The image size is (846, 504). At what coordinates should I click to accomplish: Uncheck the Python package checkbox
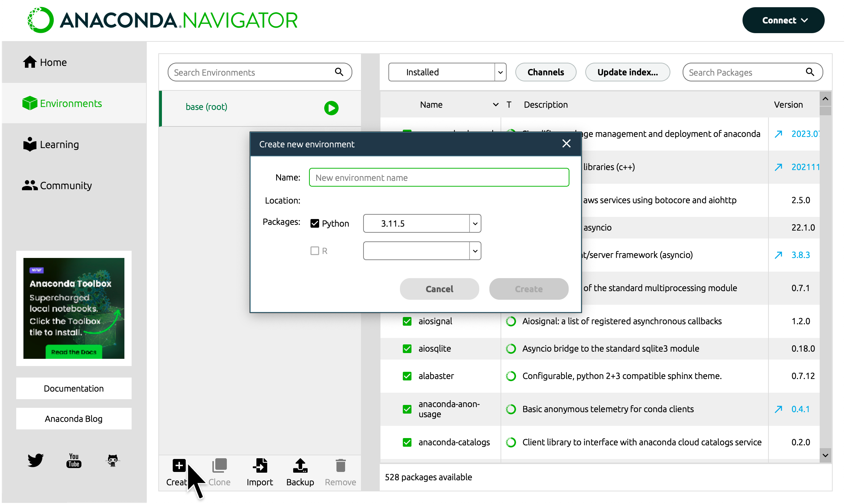pyautogui.click(x=315, y=223)
